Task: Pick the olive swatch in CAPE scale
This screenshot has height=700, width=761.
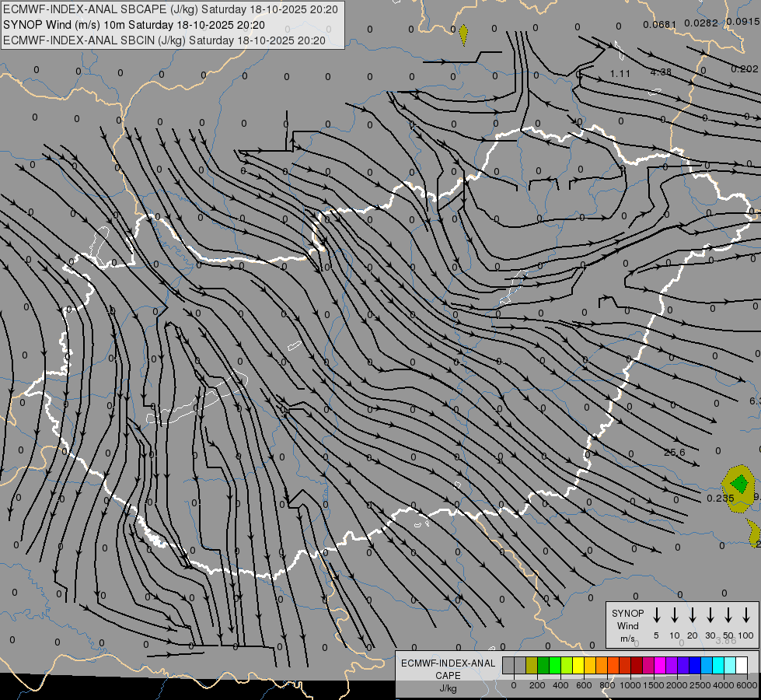Action: click(x=532, y=665)
